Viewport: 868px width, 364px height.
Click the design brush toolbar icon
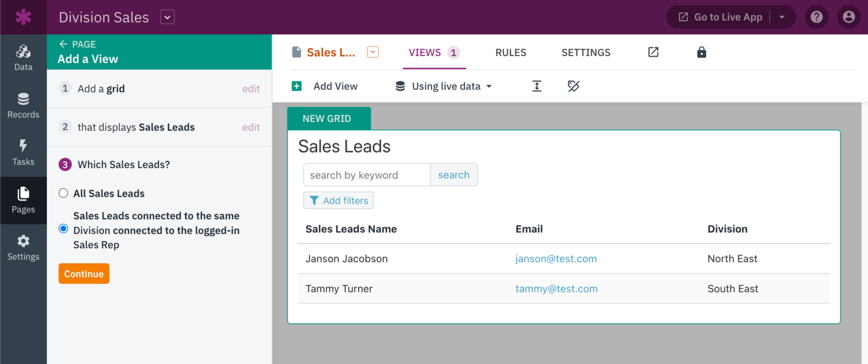[573, 86]
